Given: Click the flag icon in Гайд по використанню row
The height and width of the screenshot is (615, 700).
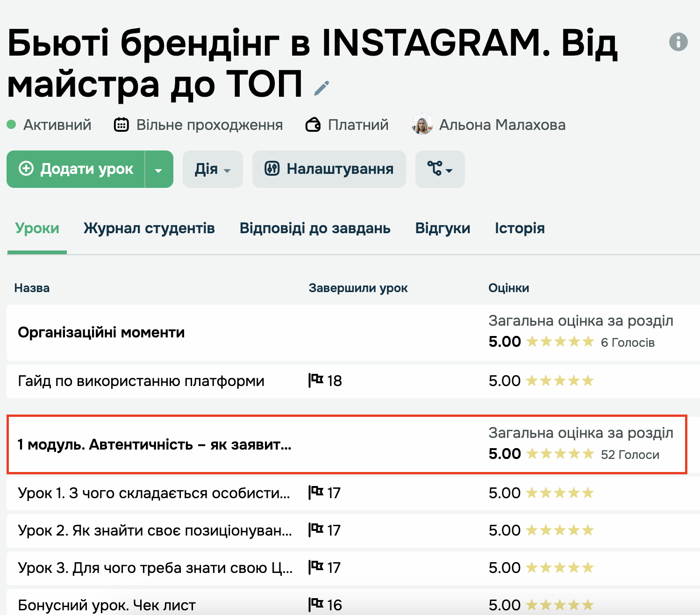Looking at the screenshot, I should tap(316, 380).
